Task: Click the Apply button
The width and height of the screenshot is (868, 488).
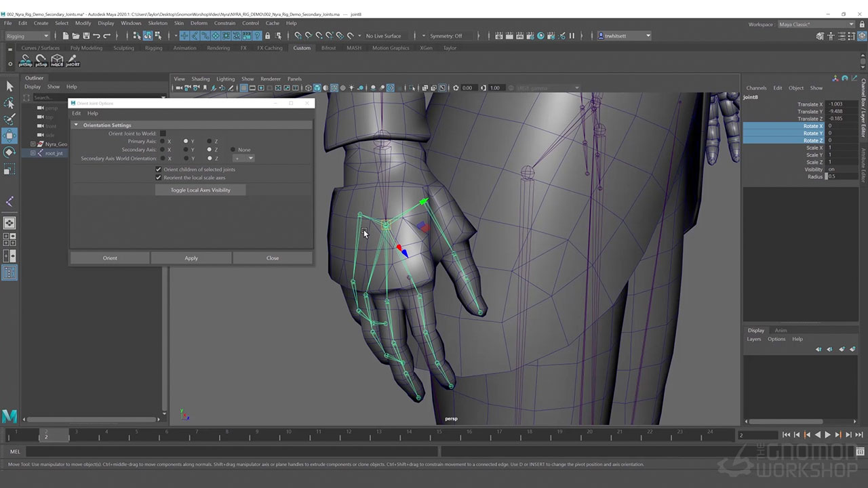Action: [191, 258]
